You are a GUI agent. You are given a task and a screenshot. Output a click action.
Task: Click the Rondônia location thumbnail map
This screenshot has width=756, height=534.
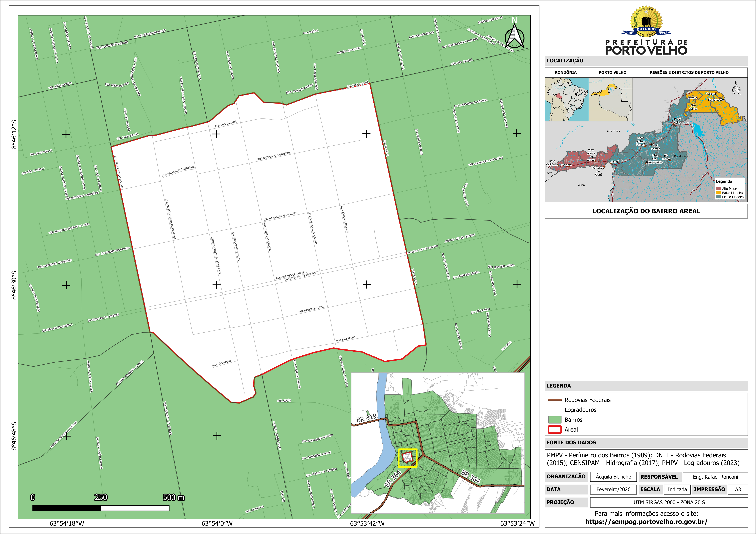tap(567, 99)
